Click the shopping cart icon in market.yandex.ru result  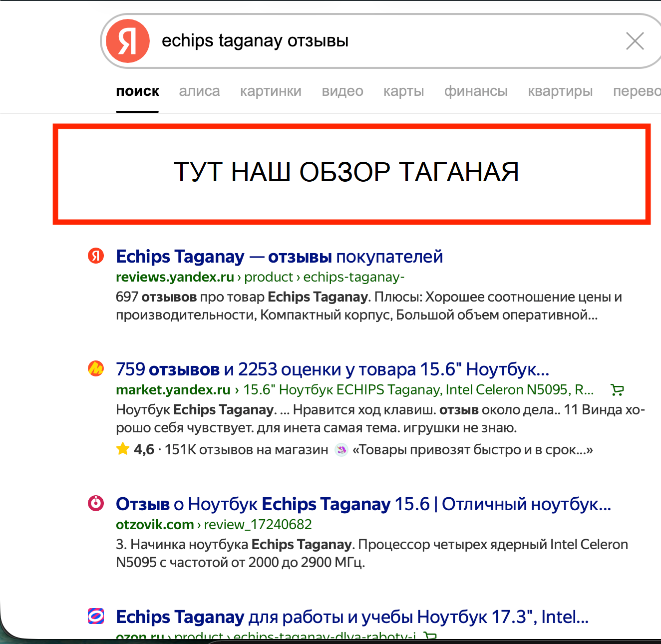[617, 389]
